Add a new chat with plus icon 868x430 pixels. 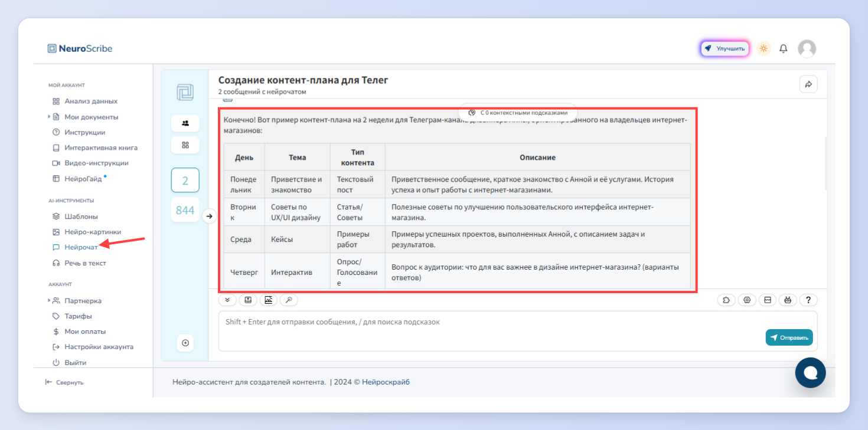pyautogui.click(x=185, y=343)
